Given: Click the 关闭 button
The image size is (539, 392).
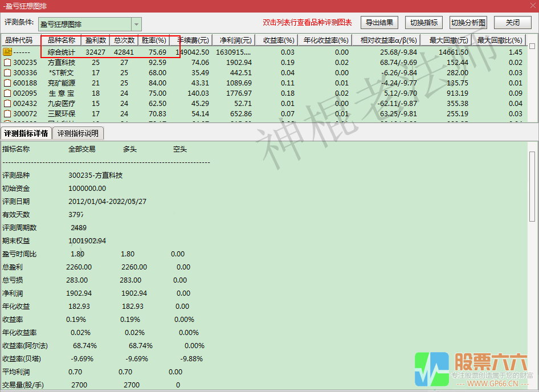Looking at the screenshot, I should (513, 23).
